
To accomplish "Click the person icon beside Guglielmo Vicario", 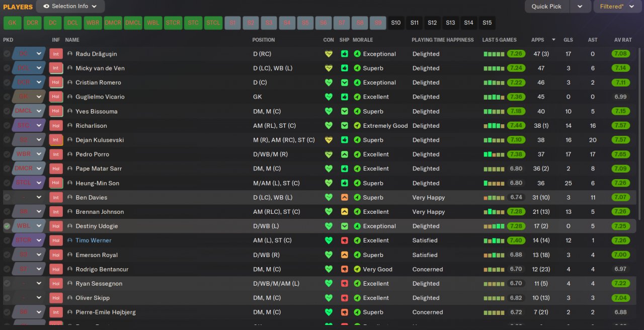I will click(70, 97).
